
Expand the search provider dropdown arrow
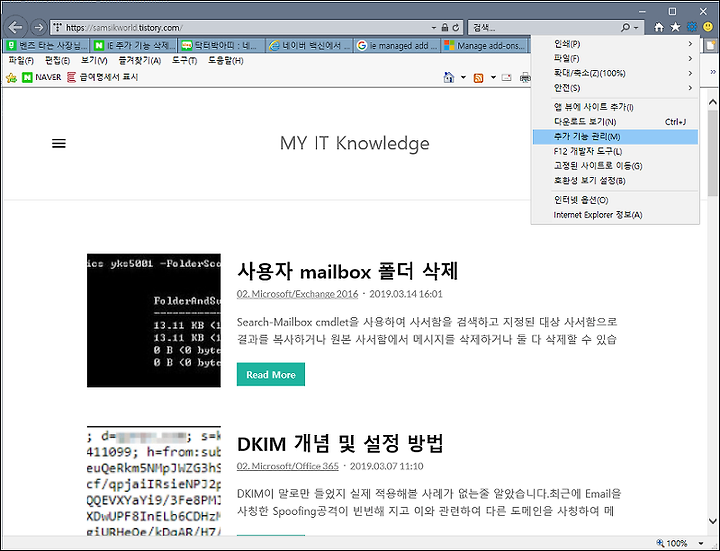tap(636, 28)
